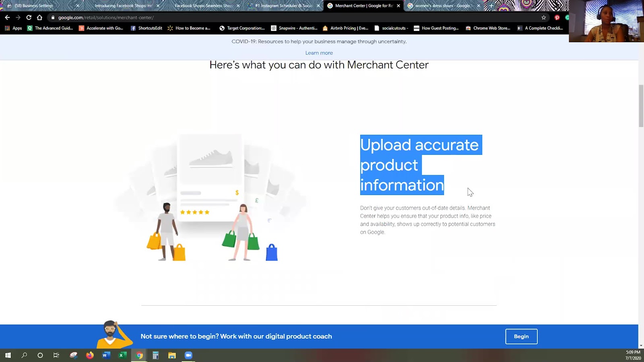This screenshot has height=362, width=644.
Task: Click the sneaker product card illustration
Action: pos(210,177)
